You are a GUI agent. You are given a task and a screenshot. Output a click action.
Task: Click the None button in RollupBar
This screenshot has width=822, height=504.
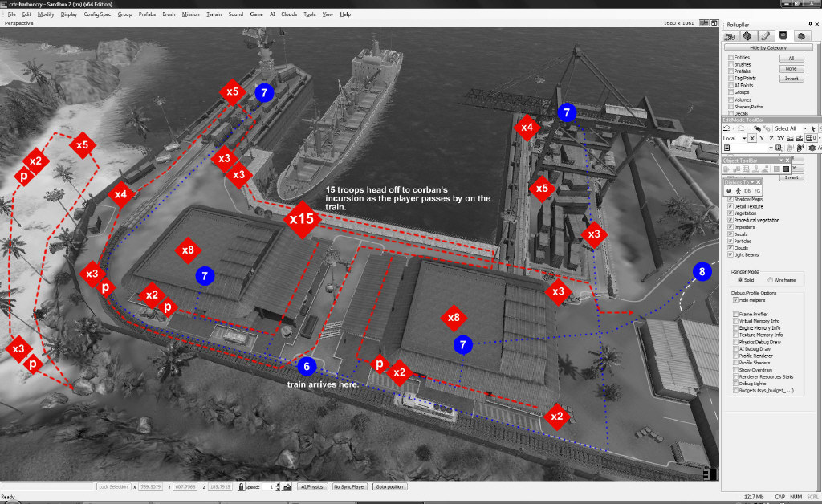pos(791,69)
